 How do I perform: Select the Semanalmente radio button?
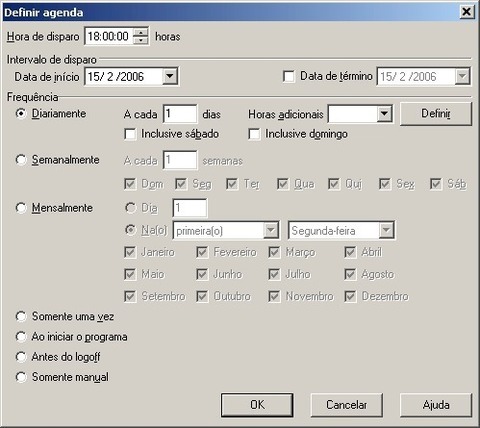click(21, 160)
